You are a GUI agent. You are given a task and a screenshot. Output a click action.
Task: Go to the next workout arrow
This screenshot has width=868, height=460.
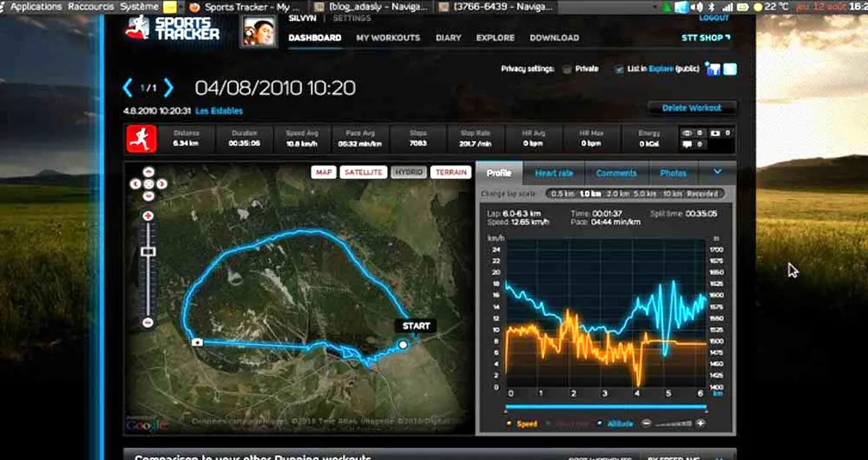pyautogui.click(x=169, y=88)
